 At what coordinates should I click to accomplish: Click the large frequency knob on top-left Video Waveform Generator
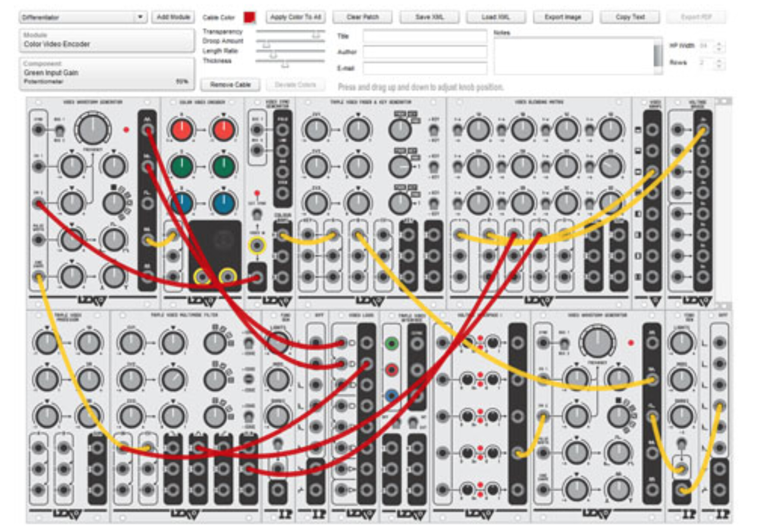pyautogui.click(x=92, y=129)
